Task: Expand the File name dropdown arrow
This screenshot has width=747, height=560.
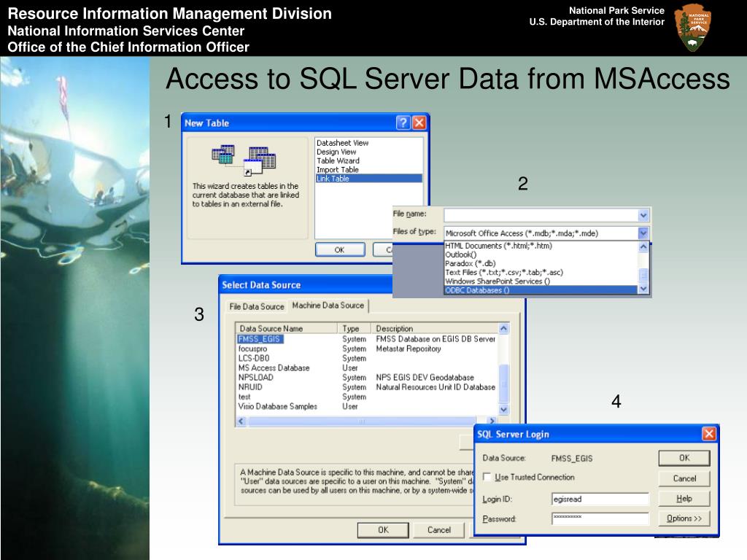Action: tap(643, 215)
